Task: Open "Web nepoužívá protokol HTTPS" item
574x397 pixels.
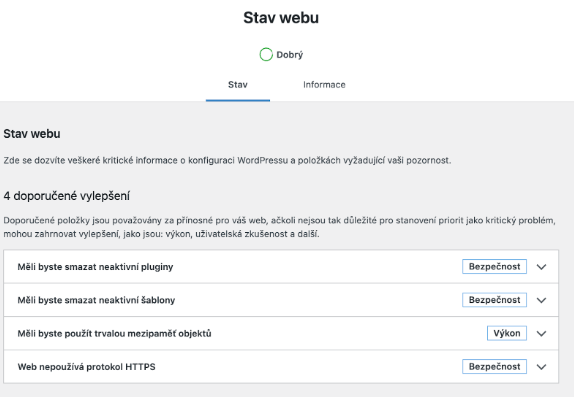Action: coord(281,367)
